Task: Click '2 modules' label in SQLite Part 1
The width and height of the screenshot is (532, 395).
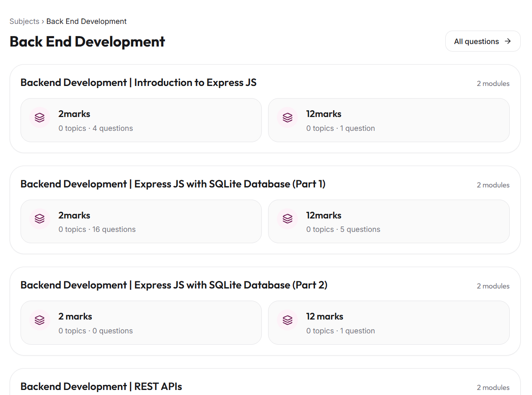Action: click(493, 185)
